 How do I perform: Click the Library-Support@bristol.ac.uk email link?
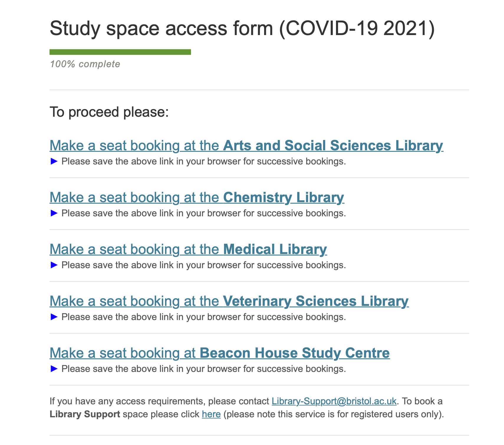click(334, 401)
